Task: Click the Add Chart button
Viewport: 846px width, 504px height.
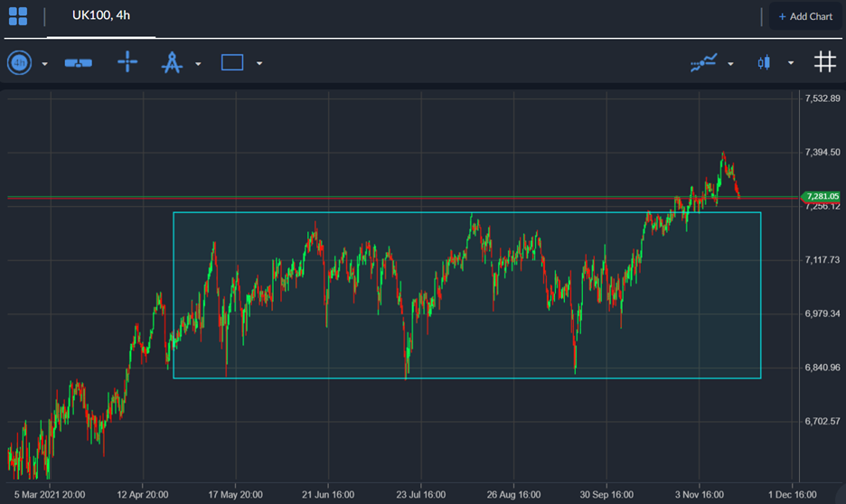Action: tap(805, 17)
